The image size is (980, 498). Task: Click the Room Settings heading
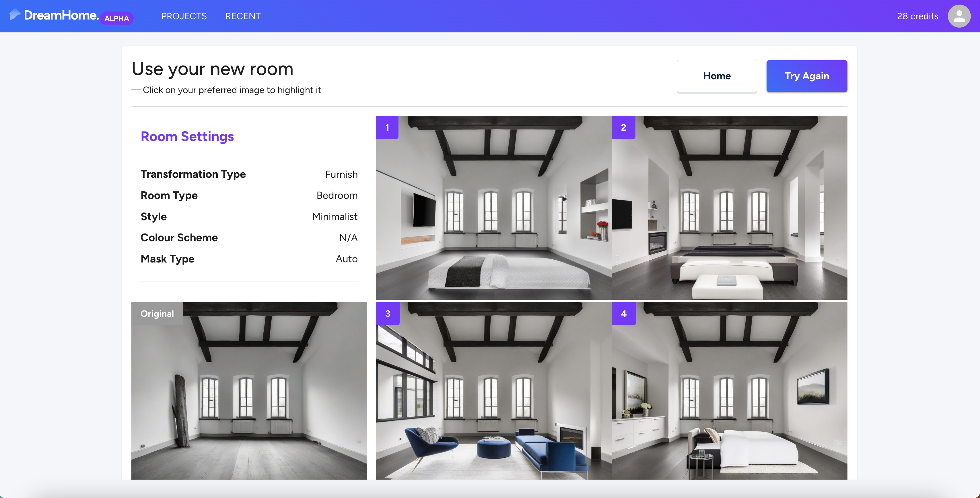coord(187,136)
